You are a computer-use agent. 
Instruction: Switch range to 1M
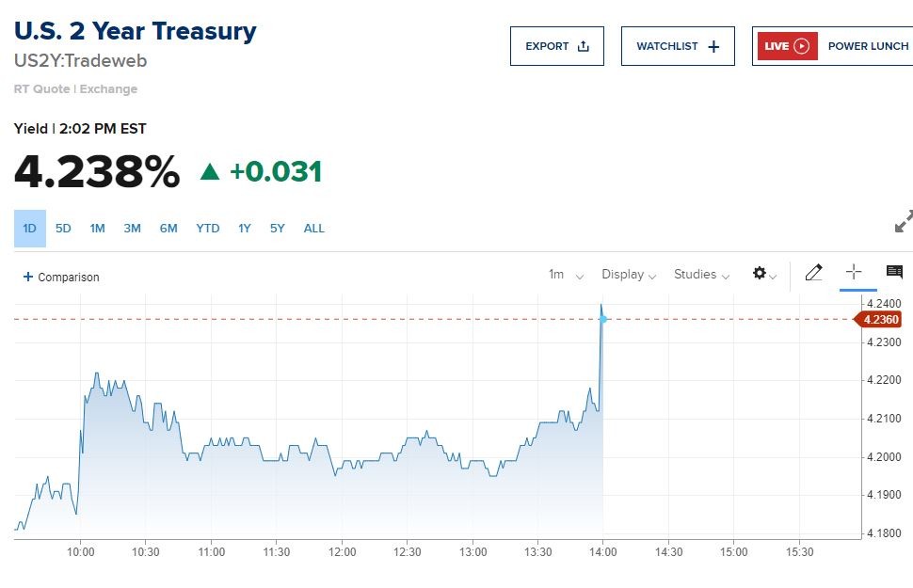coord(97,229)
